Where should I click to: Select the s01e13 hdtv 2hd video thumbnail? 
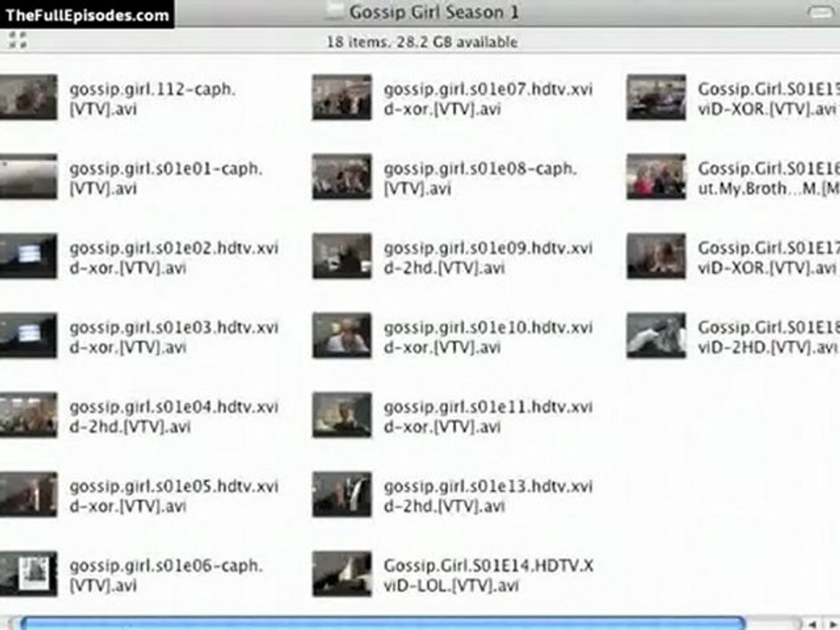point(342,494)
